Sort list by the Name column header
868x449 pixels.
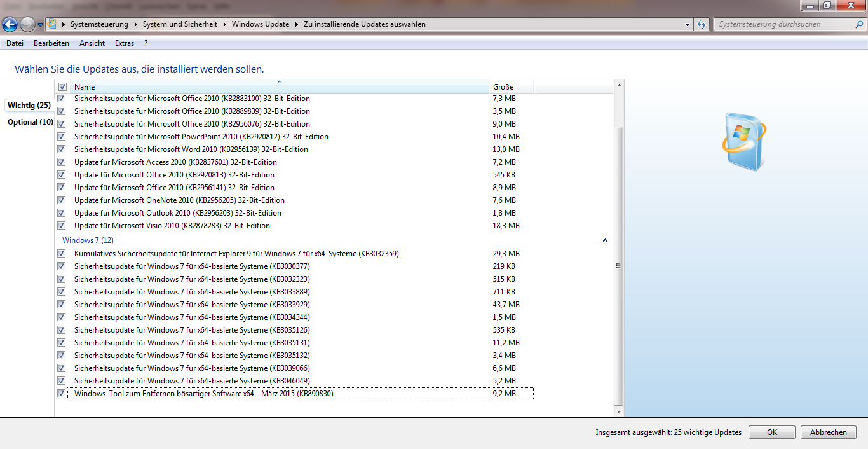point(280,87)
